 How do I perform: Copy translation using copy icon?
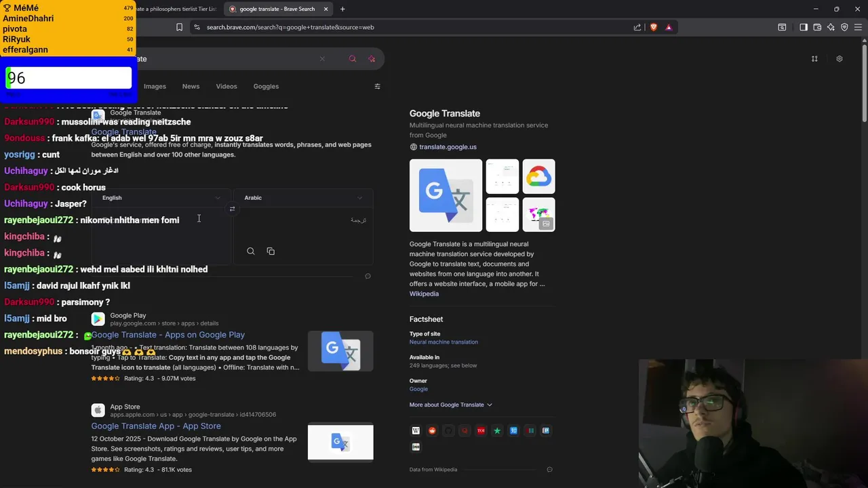(271, 251)
